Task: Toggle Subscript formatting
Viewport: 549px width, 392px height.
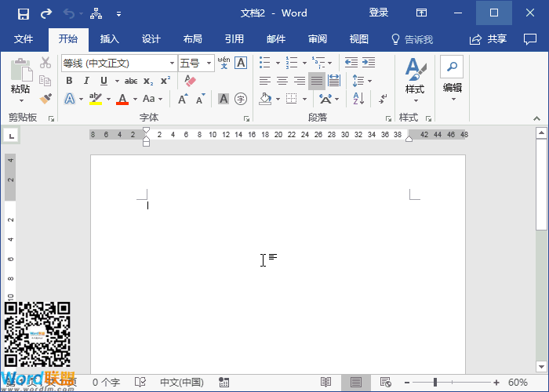Action: pos(148,82)
